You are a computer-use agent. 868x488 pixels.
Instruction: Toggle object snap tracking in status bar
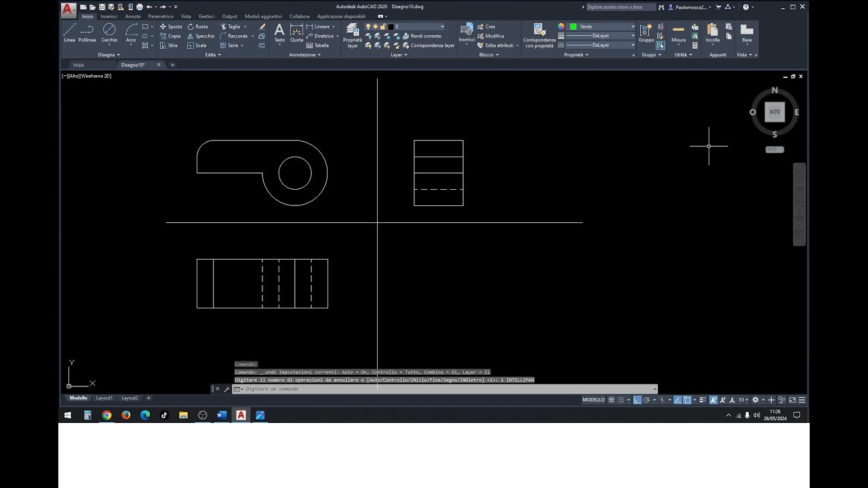[x=677, y=400]
